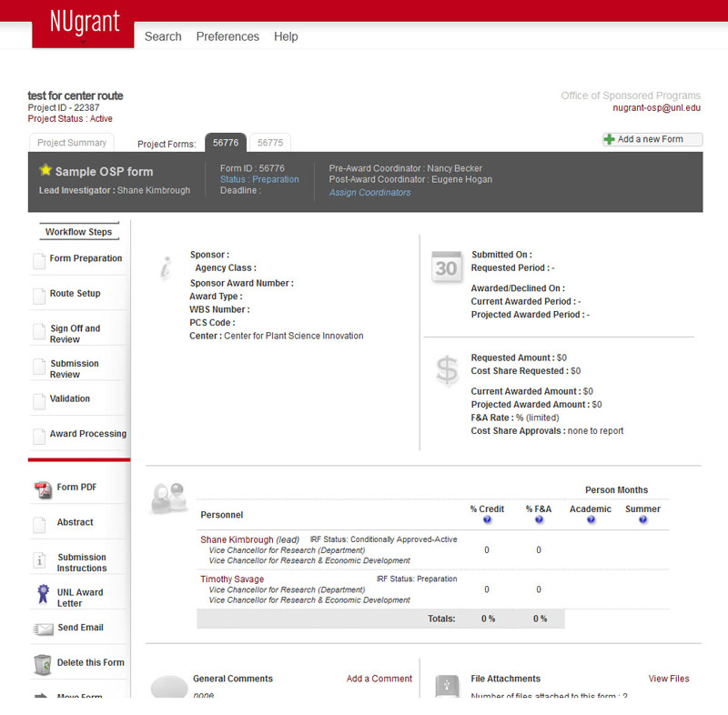Click the italic info icon beside Sponsor
Viewport: 728px width, 715px height.
coord(166,267)
